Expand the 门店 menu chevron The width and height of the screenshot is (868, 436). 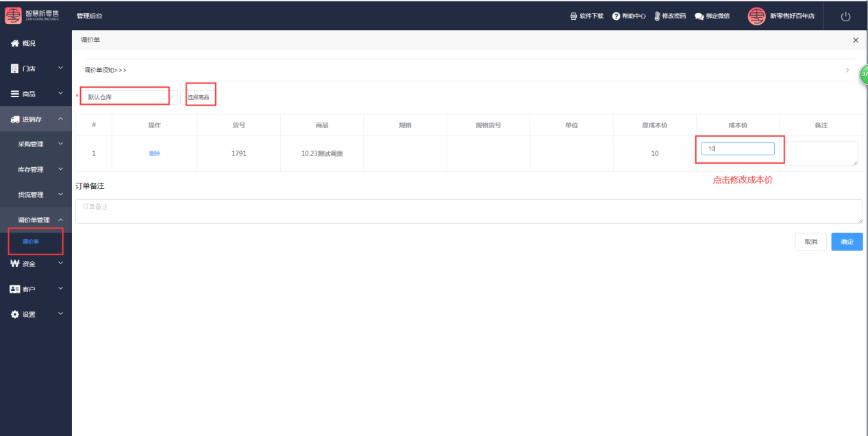(60, 68)
